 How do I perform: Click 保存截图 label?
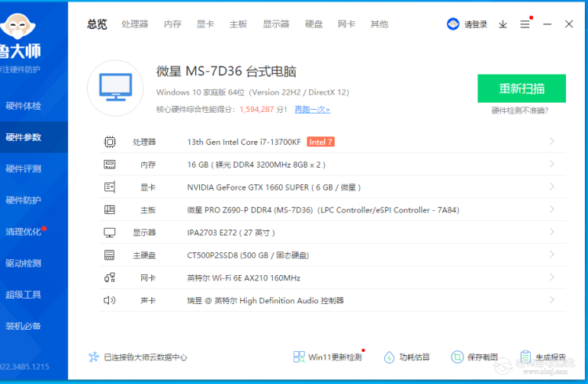coord(483,357)
